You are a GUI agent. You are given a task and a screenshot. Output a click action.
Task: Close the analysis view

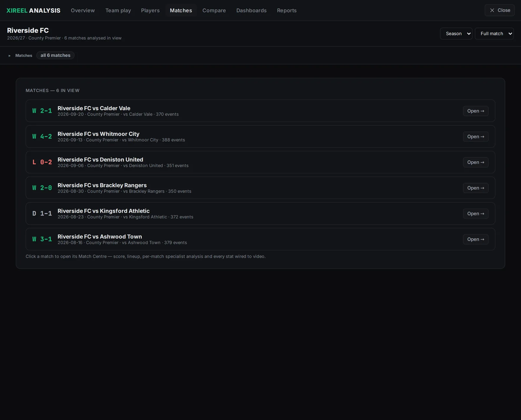(x=500, y=10)
